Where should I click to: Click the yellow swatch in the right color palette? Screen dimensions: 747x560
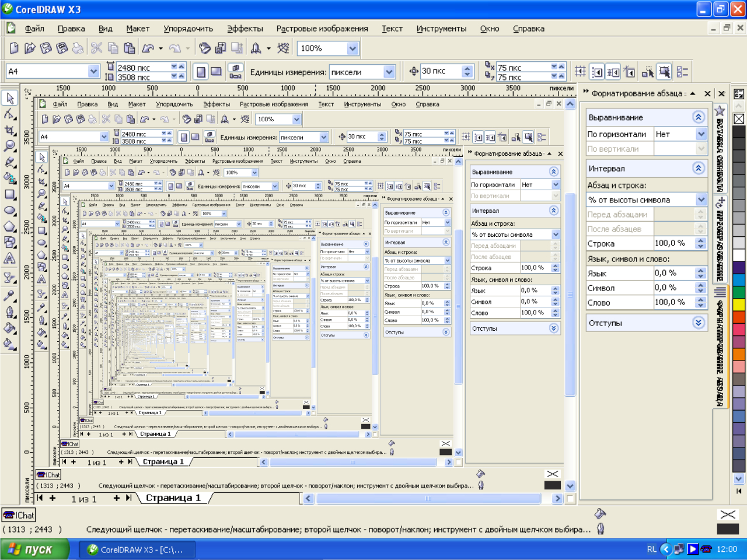739,304
